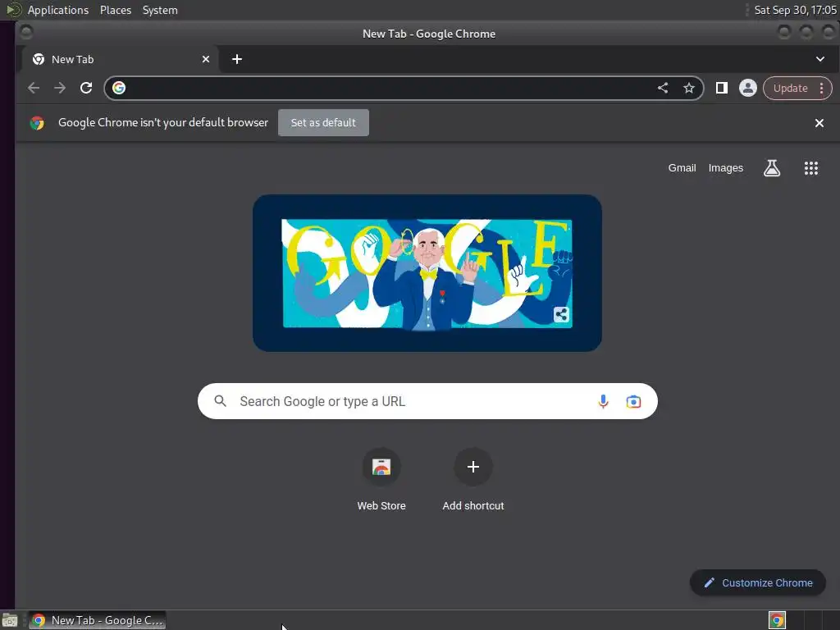
Task: Click the Chrome logo in the infobar
Action: (37, 123)
